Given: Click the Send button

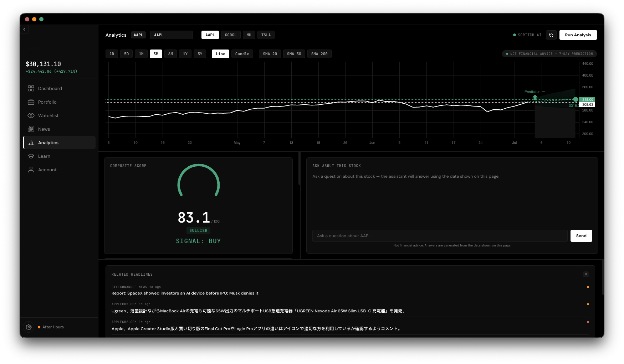Looking at the screenshot, I should coord(581,236).
